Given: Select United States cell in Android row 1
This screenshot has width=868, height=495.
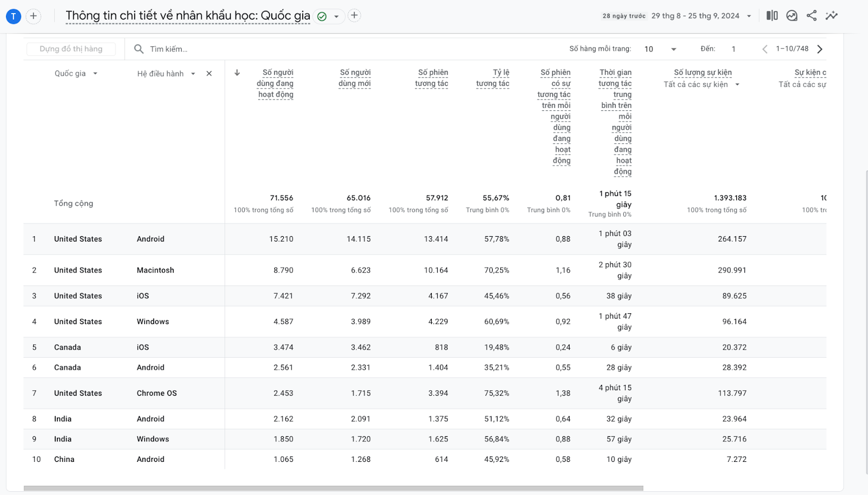Looking at the screenshot, I should [x=78, y=239].
